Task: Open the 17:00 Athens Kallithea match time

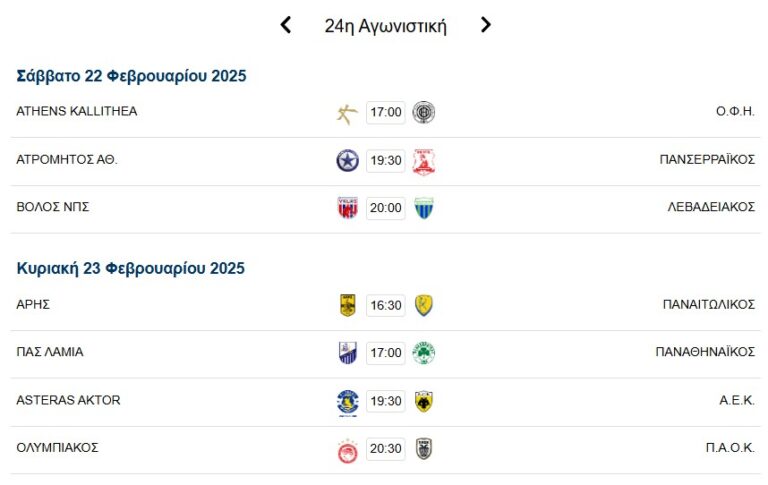Action: [385, 113]
